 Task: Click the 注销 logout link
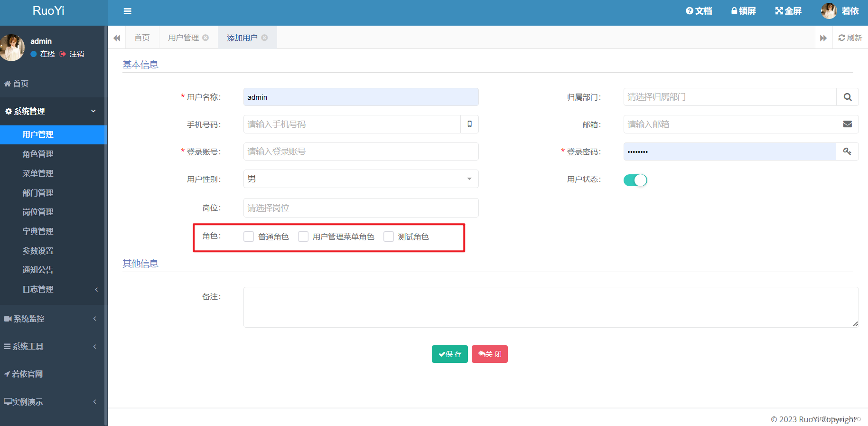click(72, 54)
